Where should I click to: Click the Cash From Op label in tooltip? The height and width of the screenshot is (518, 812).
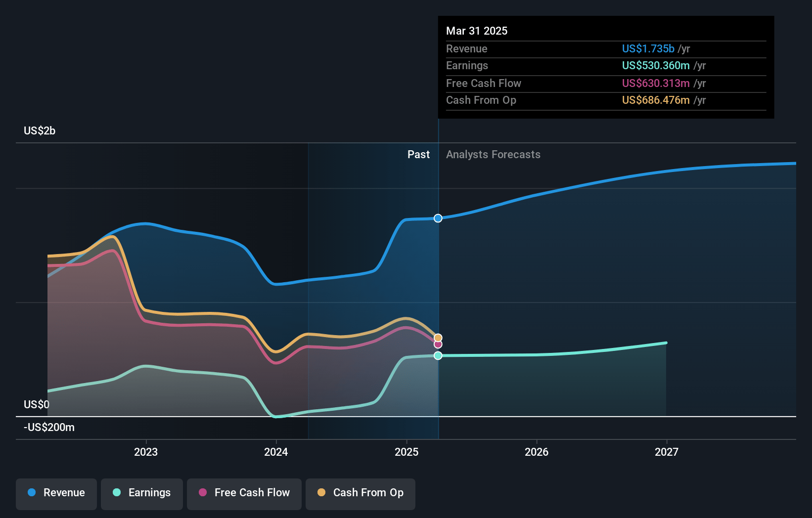pyautogui.click(x=481, y=100)
